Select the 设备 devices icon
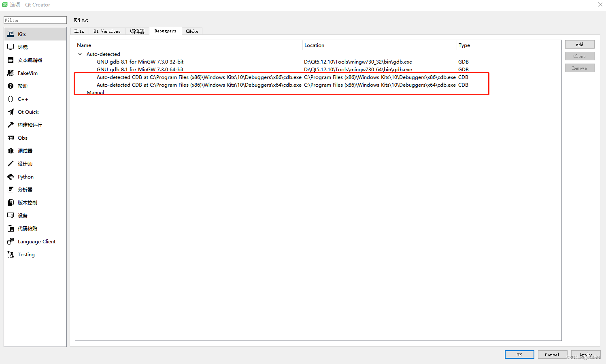The height and width of the screenshot is (364, 606). tap(11, 215)
